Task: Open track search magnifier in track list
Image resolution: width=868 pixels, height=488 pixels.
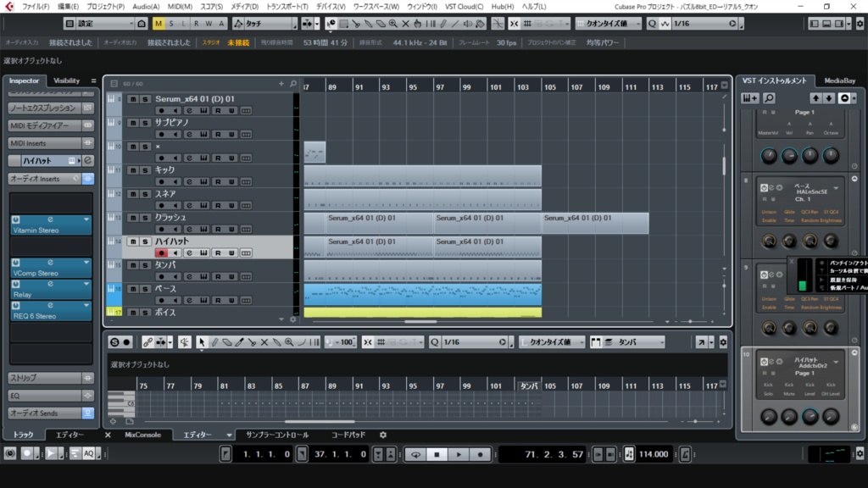Action: (x=293, y=84)
